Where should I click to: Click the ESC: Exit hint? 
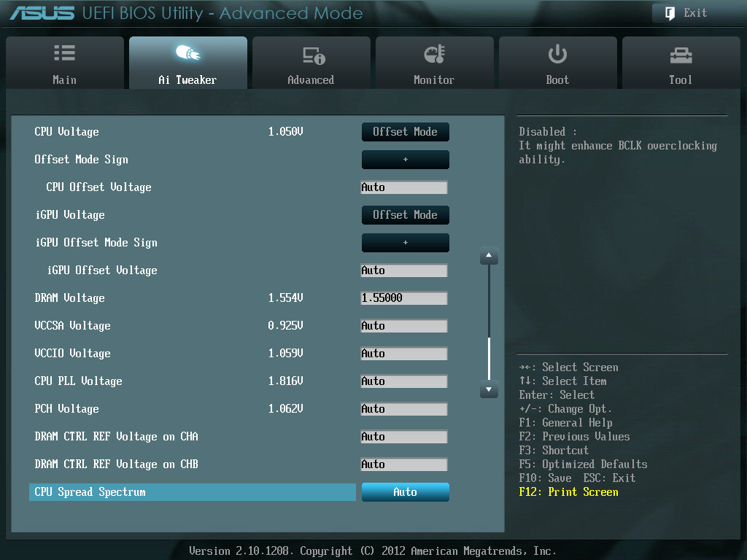click(609, 478)
